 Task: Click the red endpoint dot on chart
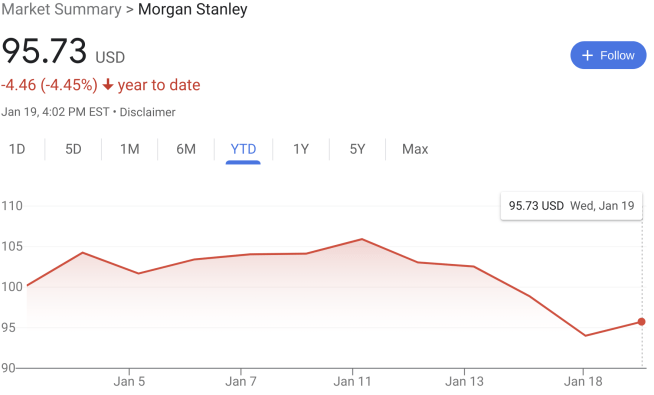pyautogui.click(x=641, y=322)
